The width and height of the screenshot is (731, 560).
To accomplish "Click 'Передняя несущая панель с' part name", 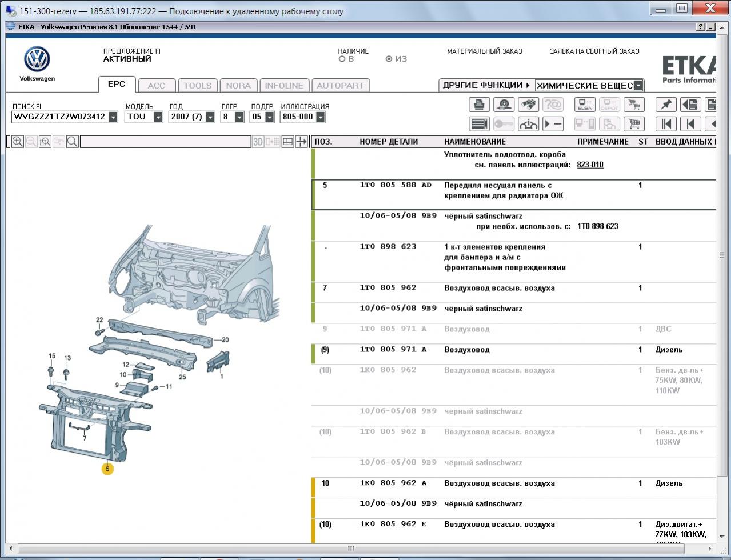I will pyautogui.click(x=498, y=185).
